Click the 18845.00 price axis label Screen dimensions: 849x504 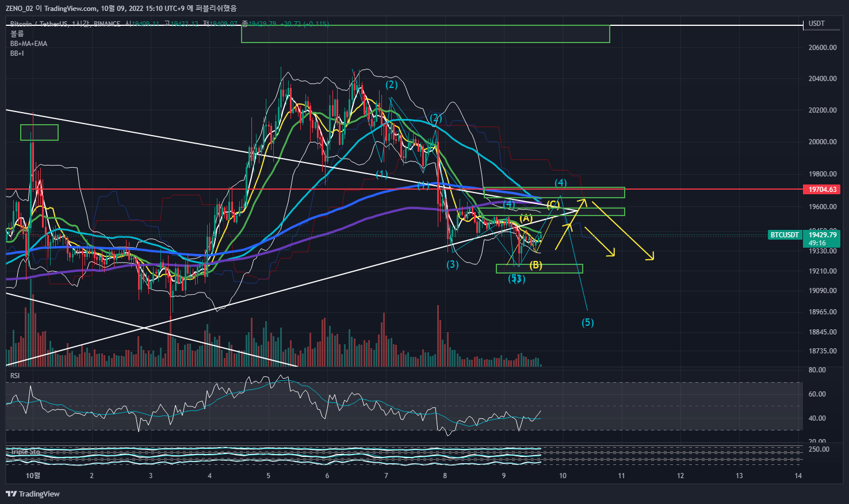823,332
